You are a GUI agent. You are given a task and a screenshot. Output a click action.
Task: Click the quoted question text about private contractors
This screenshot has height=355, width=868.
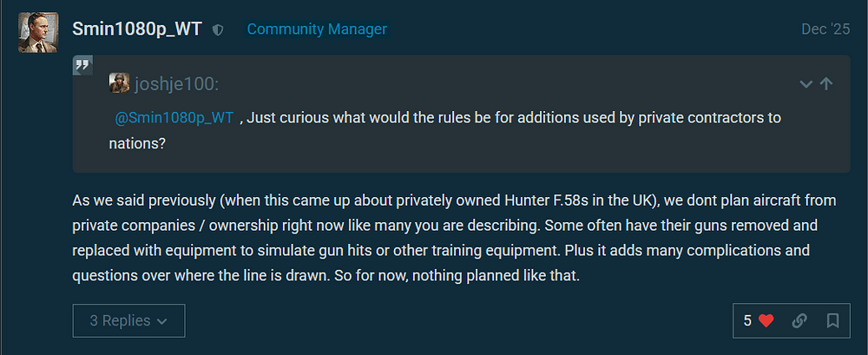(512, 118)
